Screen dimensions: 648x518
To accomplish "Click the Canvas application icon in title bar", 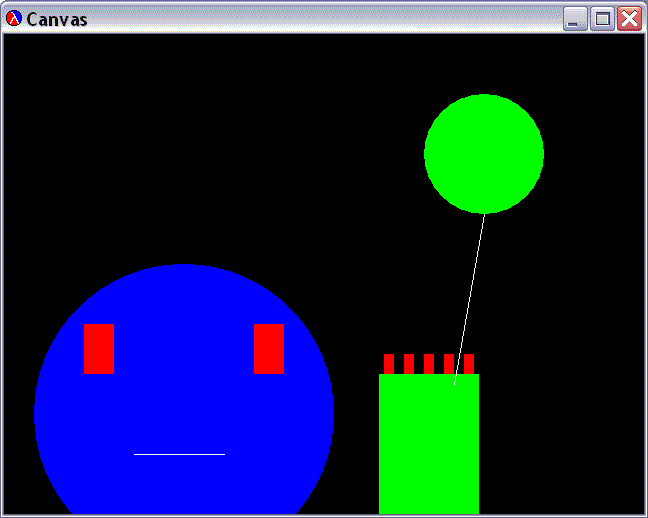I will [14, 18].
